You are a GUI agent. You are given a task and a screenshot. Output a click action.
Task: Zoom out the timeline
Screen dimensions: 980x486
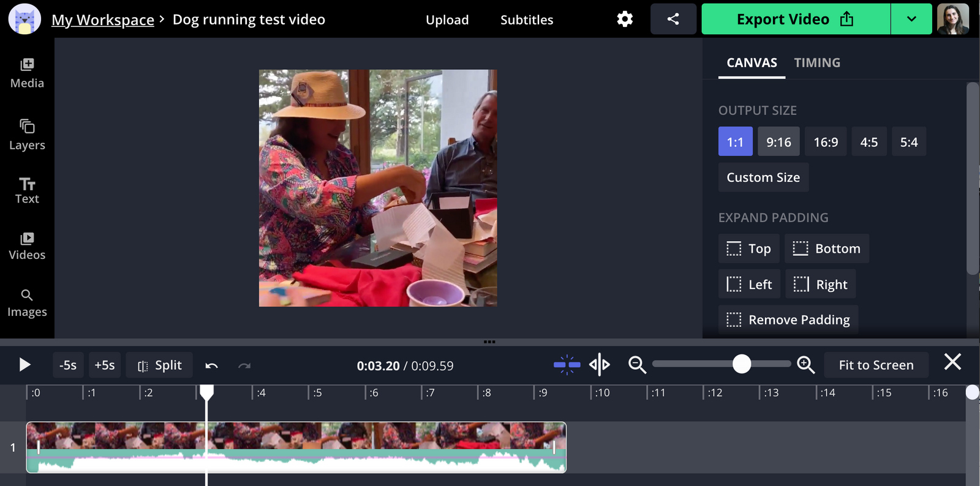(637, 365)
